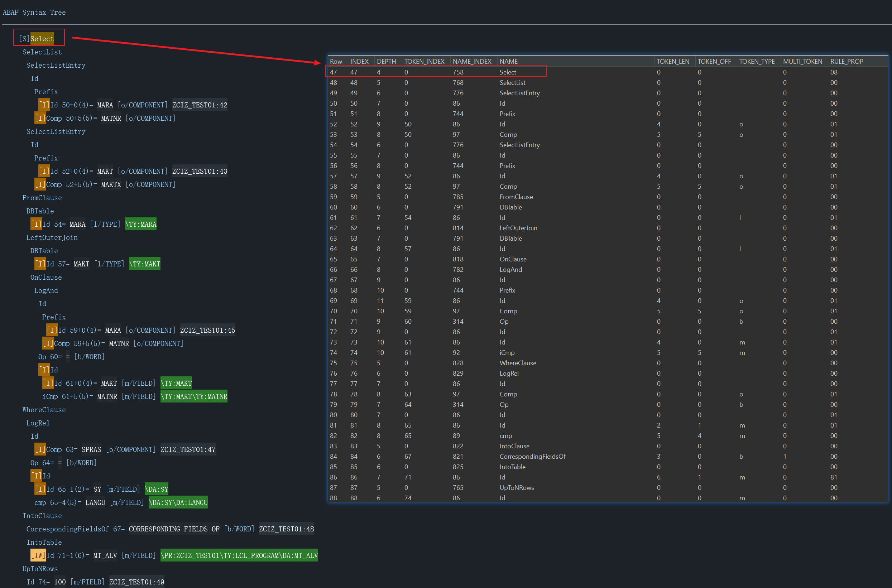Click the green \TY:MARA type label
Image resolution: width=892 pixels, height=588 pixels.
(141, 224)
